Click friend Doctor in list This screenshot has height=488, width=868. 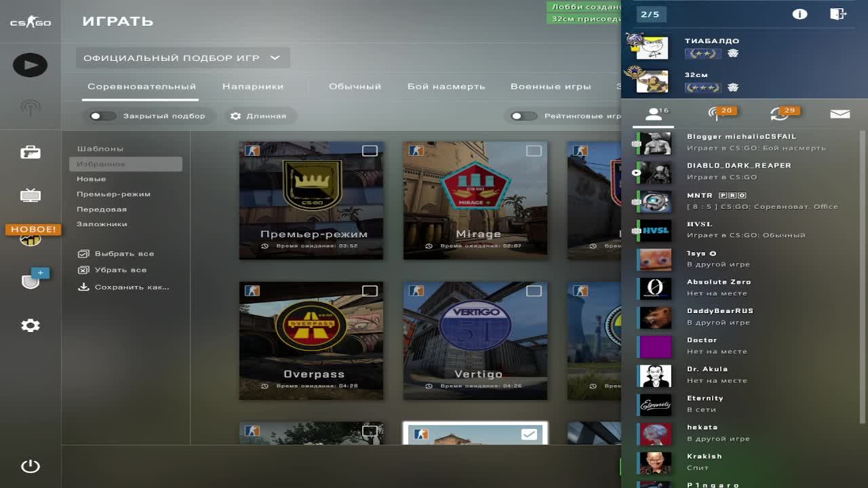tap(745, 346)
